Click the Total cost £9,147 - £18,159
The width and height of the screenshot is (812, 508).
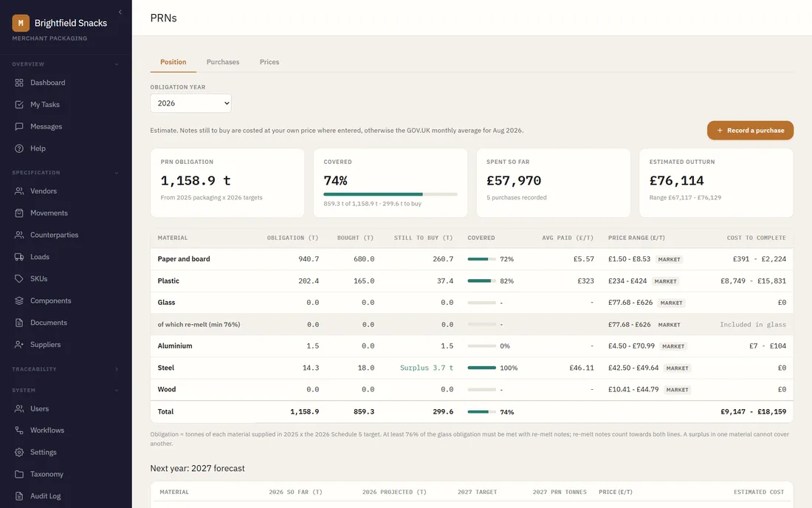click(x=753, y=412)
